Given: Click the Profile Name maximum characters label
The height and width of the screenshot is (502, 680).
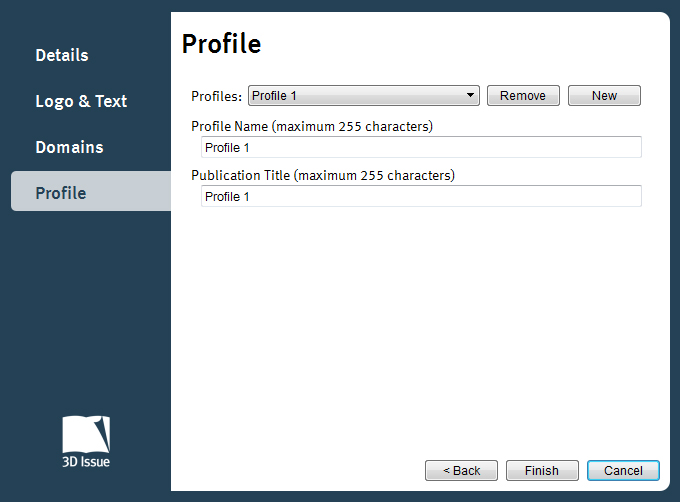Looking at the screenshot, I should tap(311, 127).
